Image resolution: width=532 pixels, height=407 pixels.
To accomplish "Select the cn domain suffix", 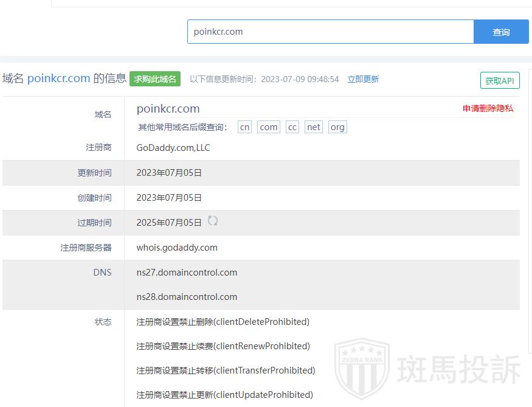I will pyautogui.click(x=244, y=127).
